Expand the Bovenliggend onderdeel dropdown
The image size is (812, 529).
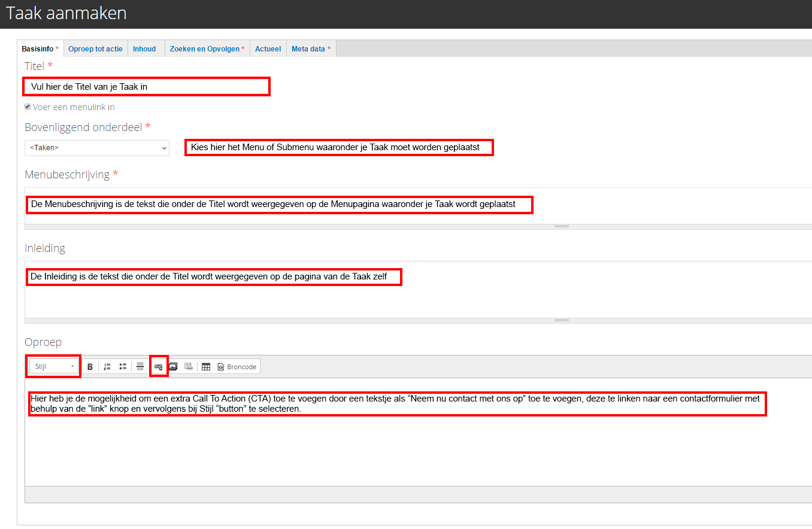97,148
